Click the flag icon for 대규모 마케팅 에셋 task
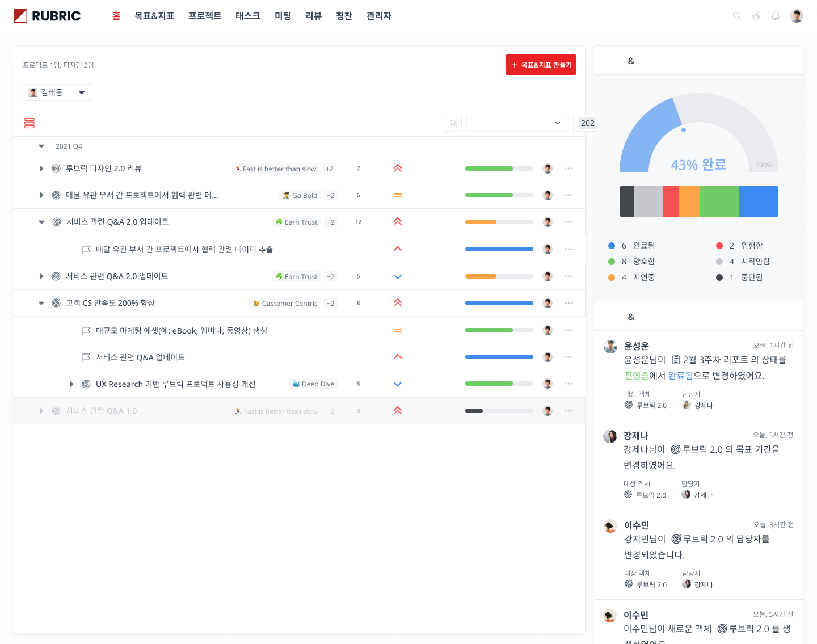Viewport: 817px width, 644px height. (86, 331)
